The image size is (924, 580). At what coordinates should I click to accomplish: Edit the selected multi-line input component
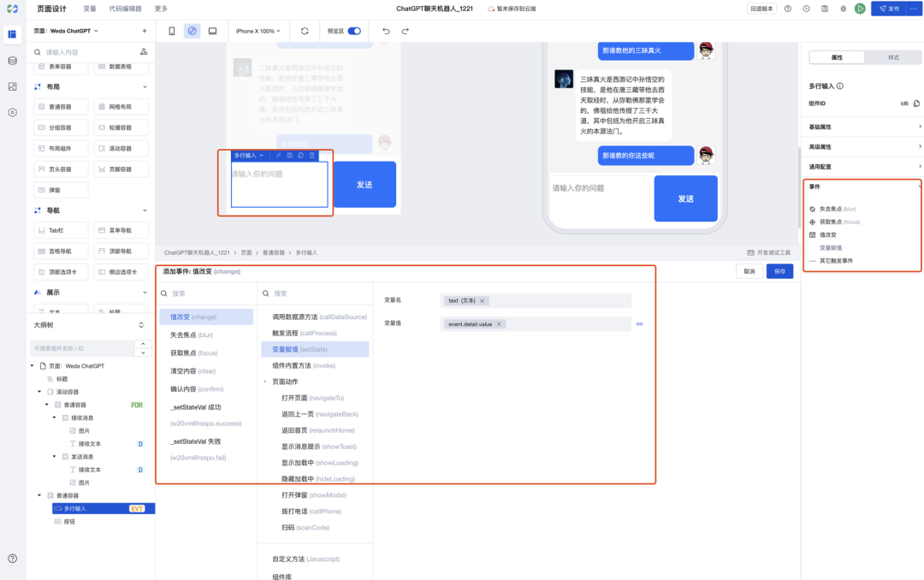(x=279, y=156)
